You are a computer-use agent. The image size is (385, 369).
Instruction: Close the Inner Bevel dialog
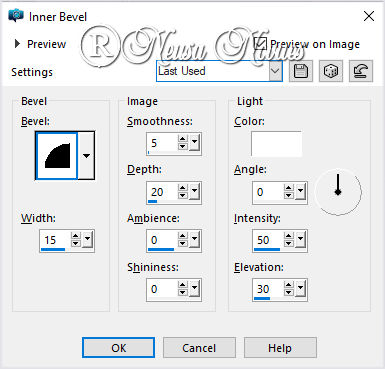click(369, 16)
